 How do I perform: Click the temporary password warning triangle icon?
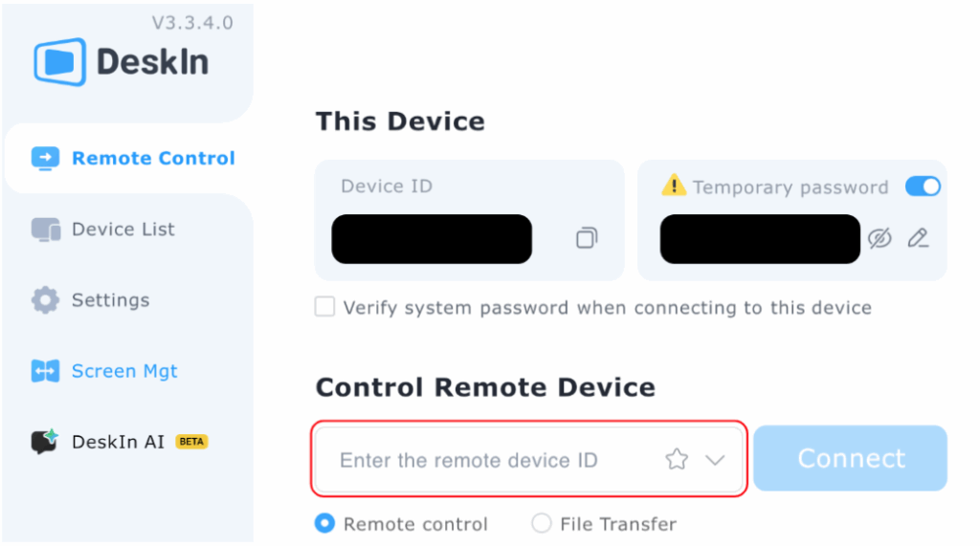click(x=674, y=186)
